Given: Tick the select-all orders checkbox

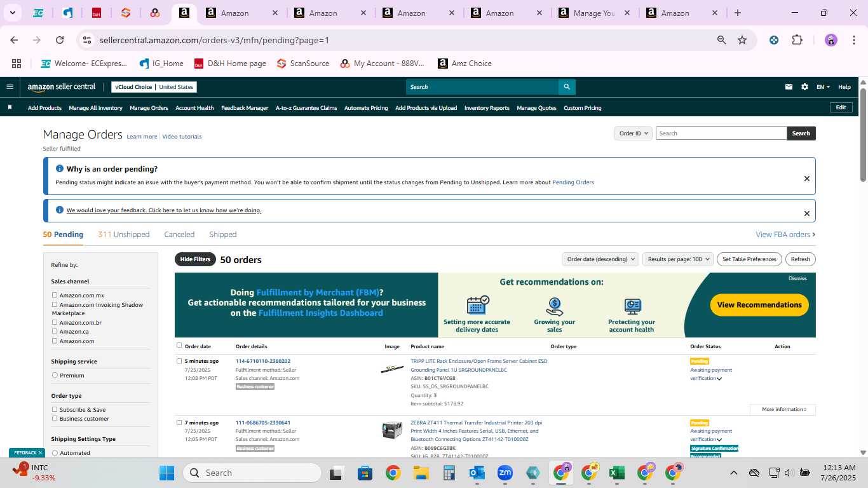Looking at the screenshot, I should [x=179, y=346].
